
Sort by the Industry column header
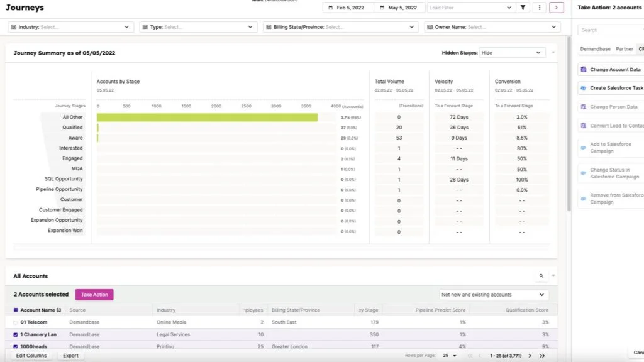tap(166, 310)
